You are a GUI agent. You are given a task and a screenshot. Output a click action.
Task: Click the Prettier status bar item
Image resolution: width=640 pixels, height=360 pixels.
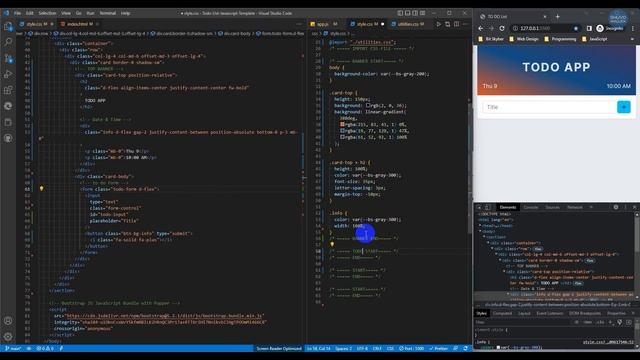(x=438, y=349)
